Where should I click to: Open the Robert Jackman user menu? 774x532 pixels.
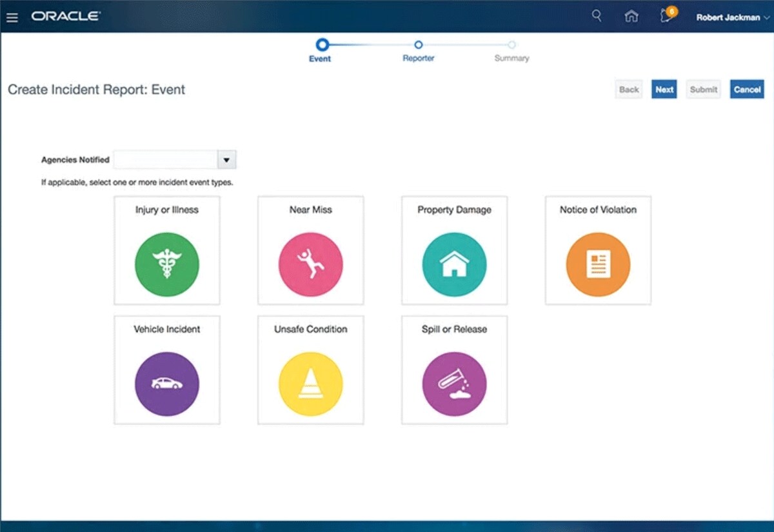tap(733, 17)
